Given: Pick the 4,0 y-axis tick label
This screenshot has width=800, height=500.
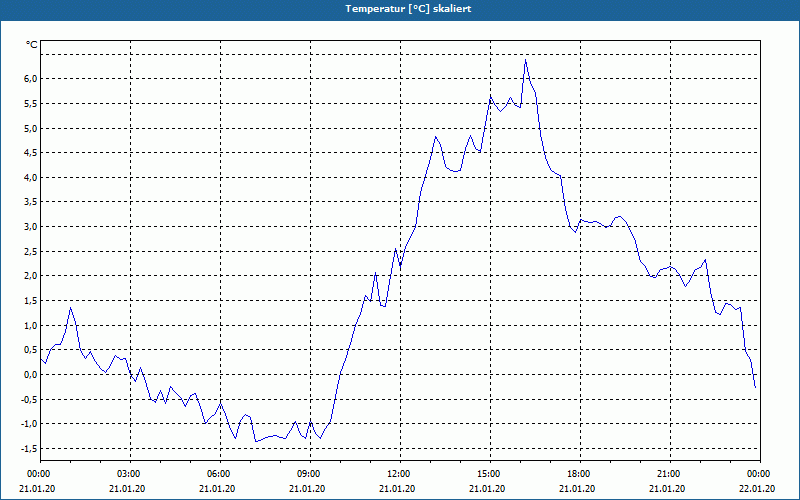Looking at the screenshot, I should click(31, 178).
